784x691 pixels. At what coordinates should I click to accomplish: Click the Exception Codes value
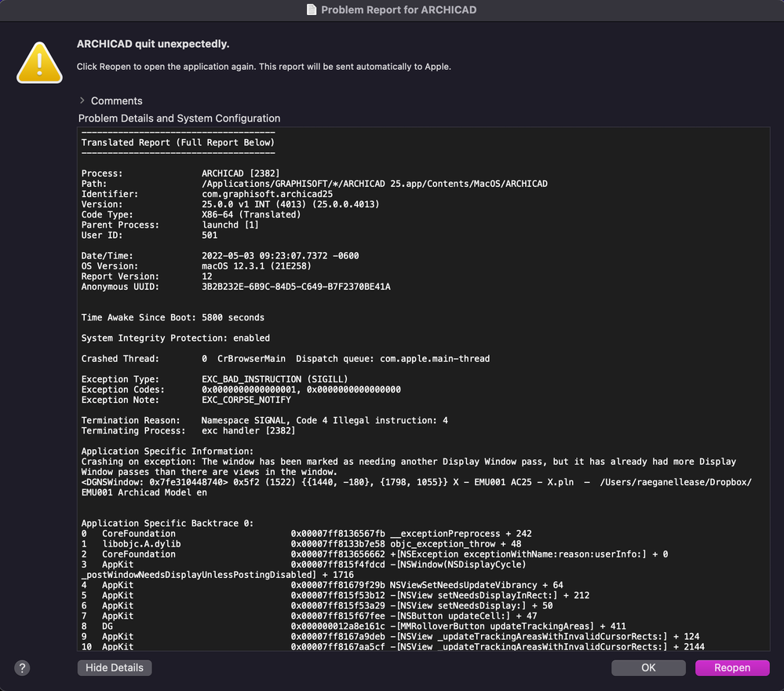click(x=301, y=389)
